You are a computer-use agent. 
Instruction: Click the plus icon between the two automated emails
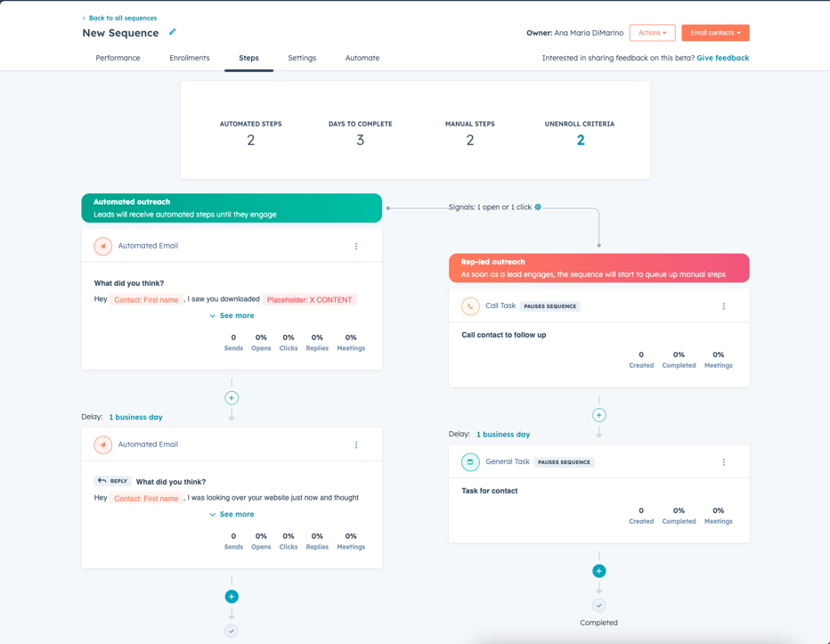[x=232, y=397]
